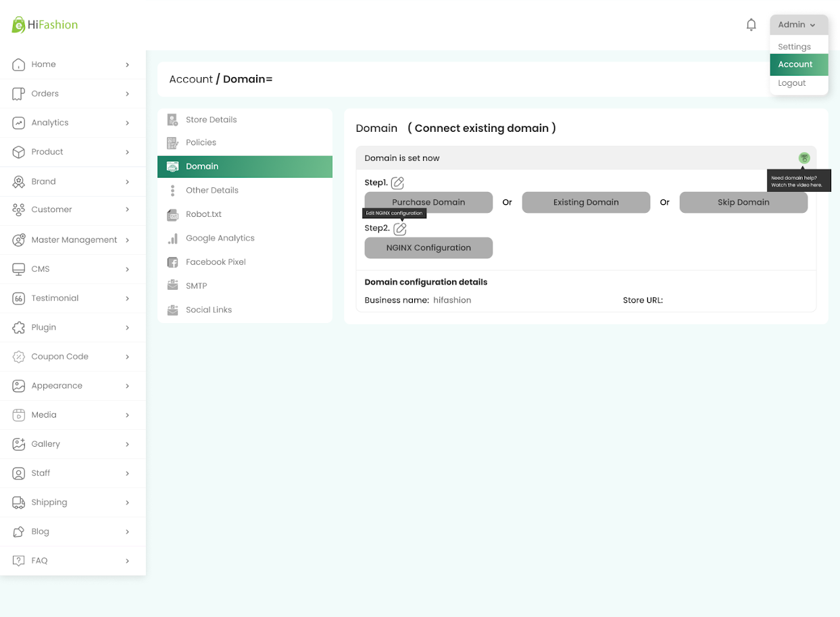Click the Staff icon
Image resolution: width=840 pixels, height=617 pixels.
coord(19,473)
